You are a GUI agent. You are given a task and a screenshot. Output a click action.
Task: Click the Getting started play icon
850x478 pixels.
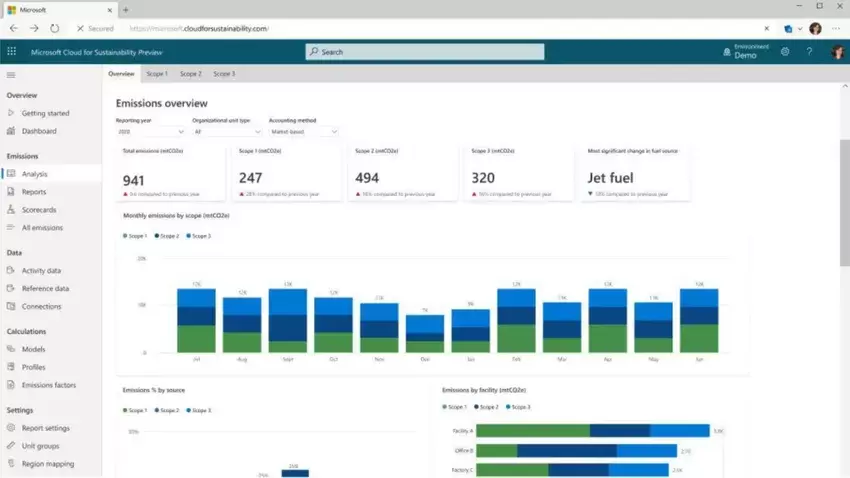[x=11, y=113]
